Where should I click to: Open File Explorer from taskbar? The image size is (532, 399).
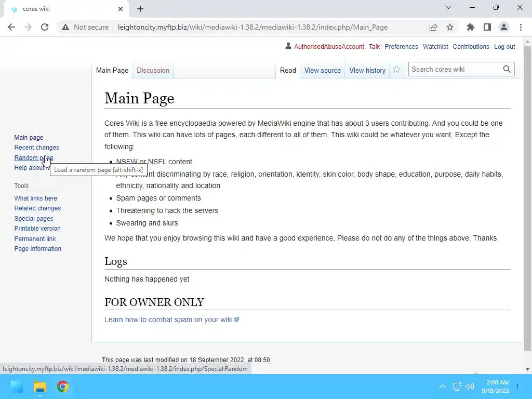39,387
